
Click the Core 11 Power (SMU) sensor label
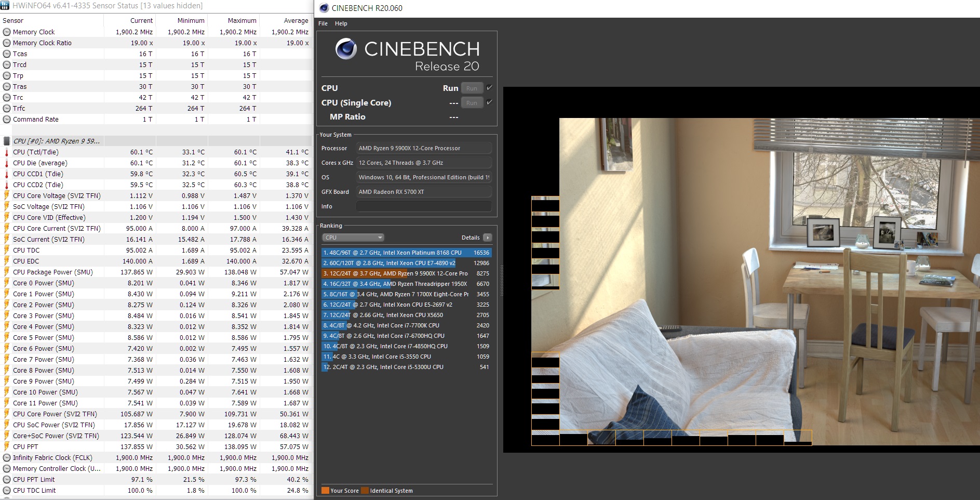click(45, 403)
